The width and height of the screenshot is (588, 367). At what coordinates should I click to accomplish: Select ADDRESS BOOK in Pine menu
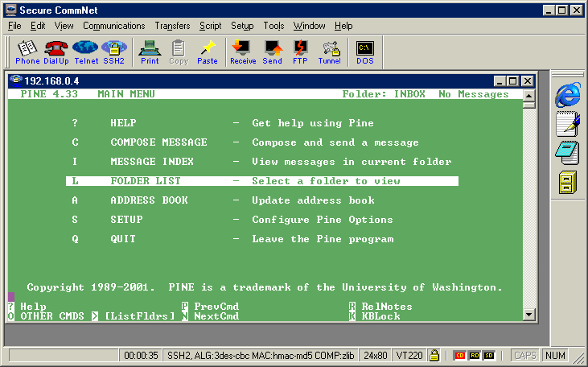149,200
